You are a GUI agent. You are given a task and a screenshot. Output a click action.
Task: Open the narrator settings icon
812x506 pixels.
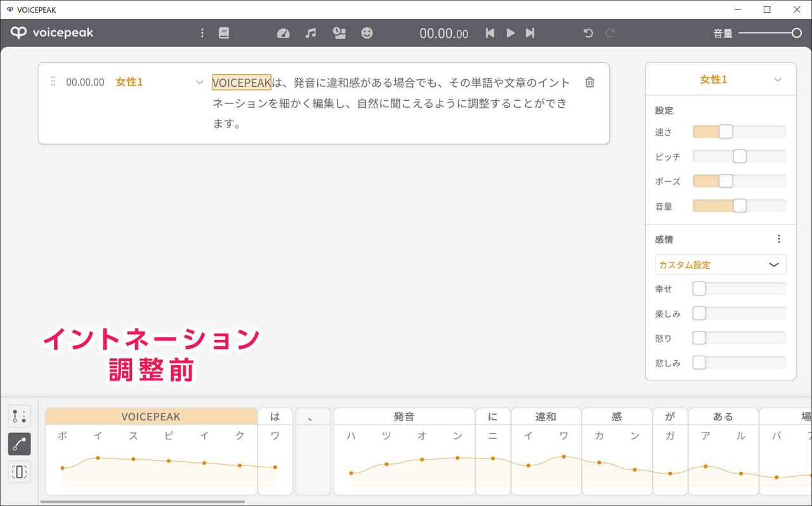(339, 33)
